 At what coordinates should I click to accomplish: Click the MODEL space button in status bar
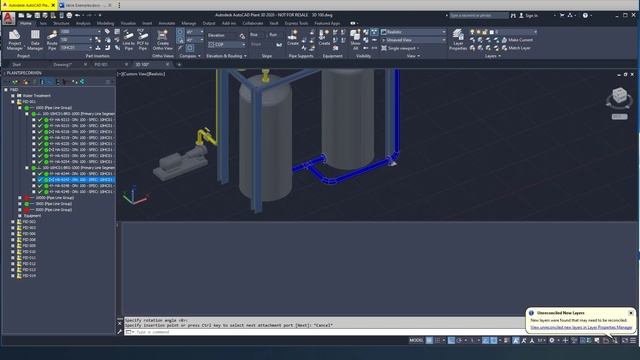pos(416,340)
